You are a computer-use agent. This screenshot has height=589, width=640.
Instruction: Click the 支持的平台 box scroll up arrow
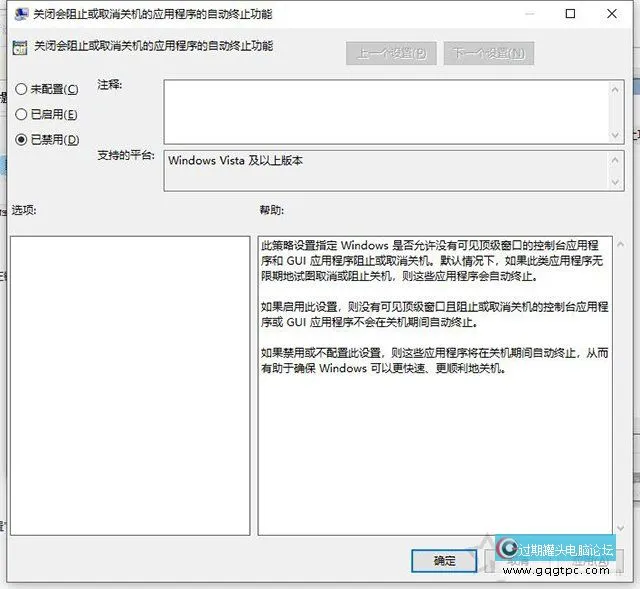(615, 160)
